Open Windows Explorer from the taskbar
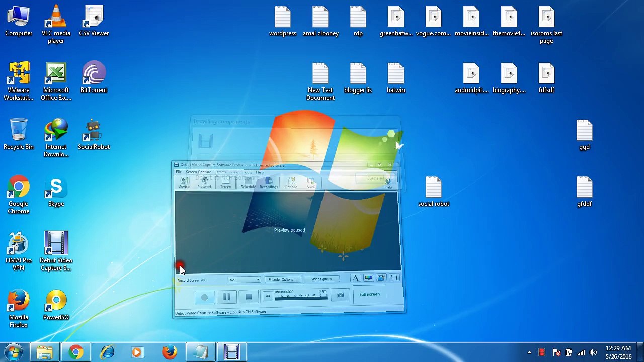 tap(45, 352)
